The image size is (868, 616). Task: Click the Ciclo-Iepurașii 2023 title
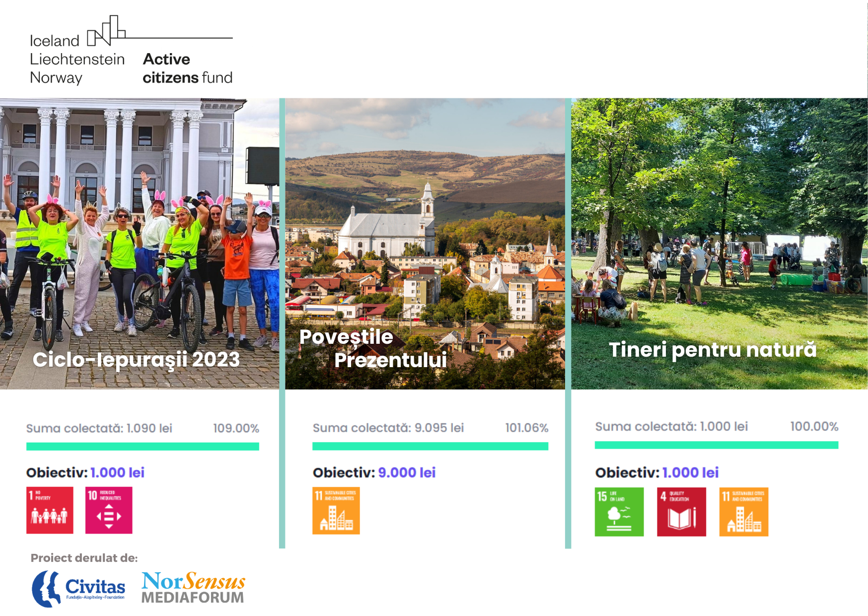pos(136,359)
